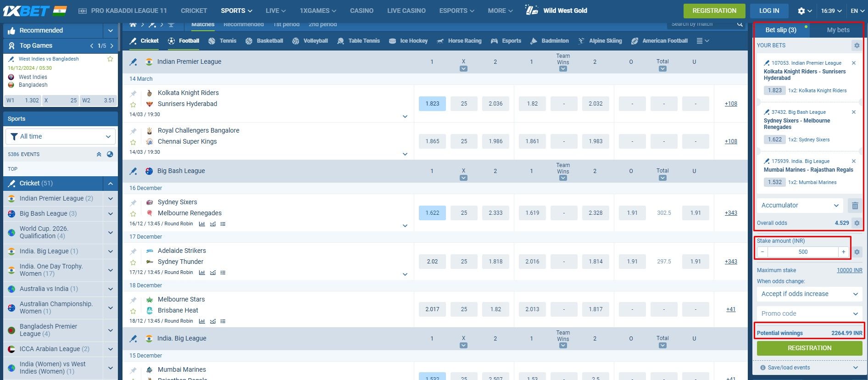Click the search magnifier icon
868x380 pixels.
(740, 24)
